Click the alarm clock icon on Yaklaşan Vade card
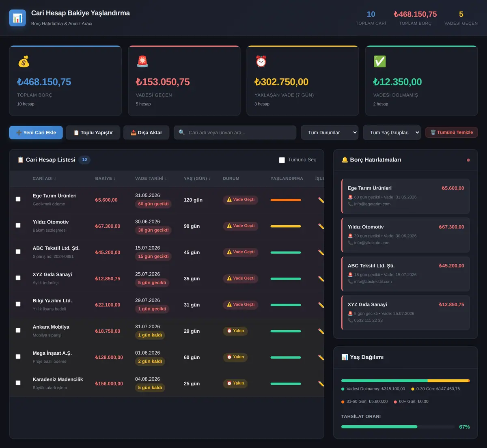The height and width of the screenshot is (448, 487). (261, 62)
